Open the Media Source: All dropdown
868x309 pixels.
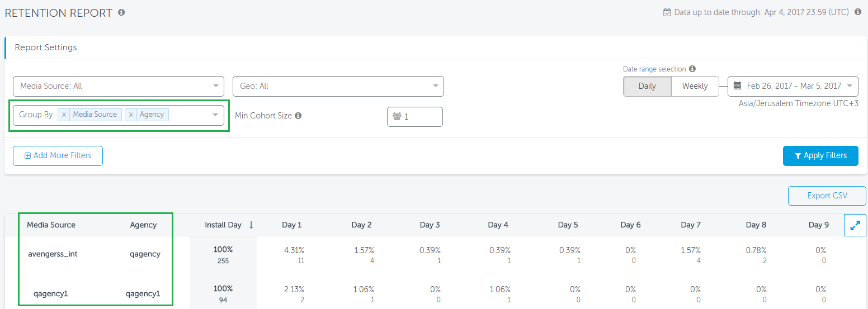click(118, 86)
